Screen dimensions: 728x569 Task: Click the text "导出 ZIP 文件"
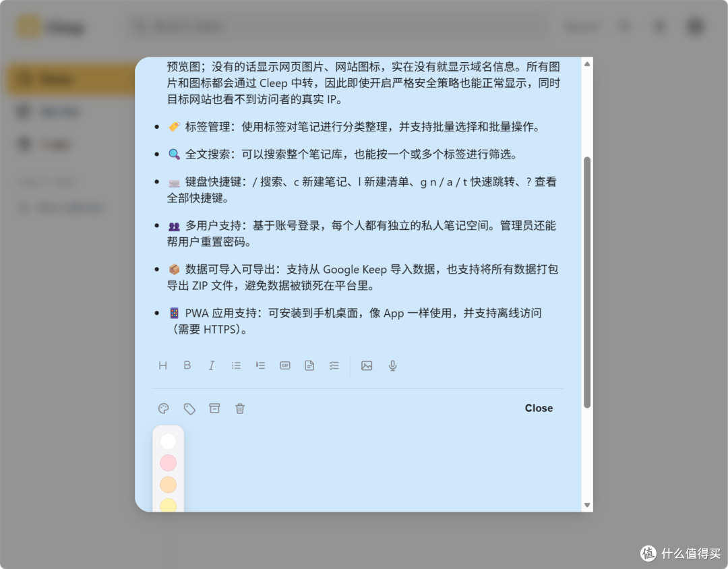(200, 286)
